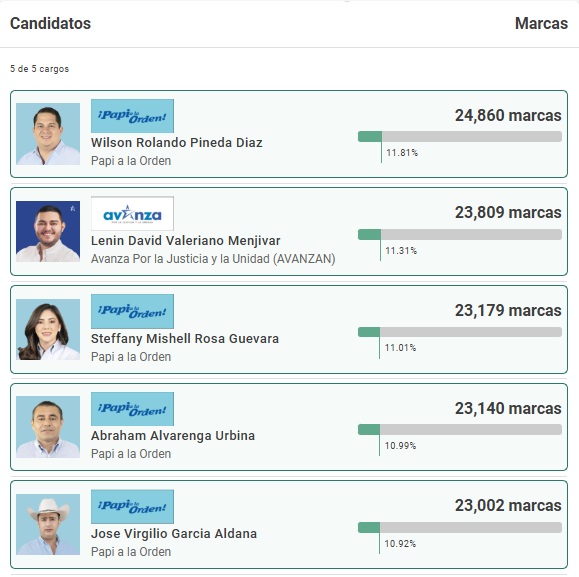This screenshot has width=579, height=577.
Task: Click the 10.92% vote progress bar
Action: click(460, 527)
